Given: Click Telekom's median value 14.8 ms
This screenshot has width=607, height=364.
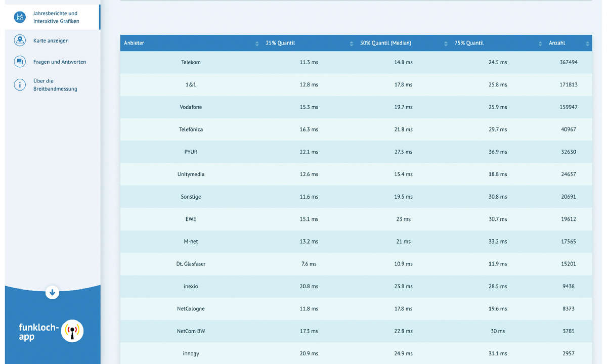Looking at the screenshot, I should click(403, 62).
